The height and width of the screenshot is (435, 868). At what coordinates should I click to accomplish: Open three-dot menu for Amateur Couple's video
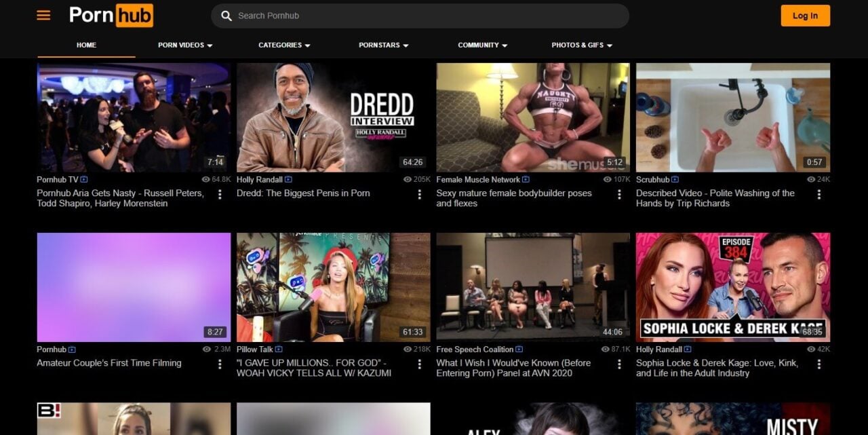[x=220, y=364]
